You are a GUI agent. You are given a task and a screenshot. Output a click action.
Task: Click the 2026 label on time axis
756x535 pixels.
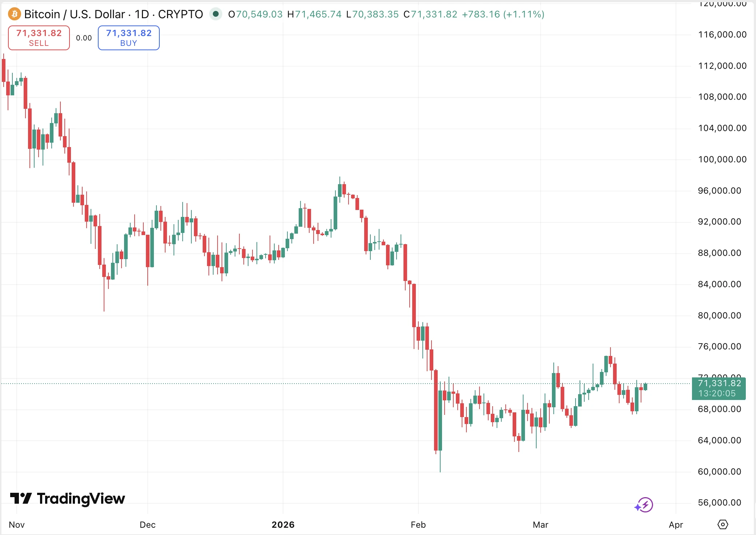[283, 525]
